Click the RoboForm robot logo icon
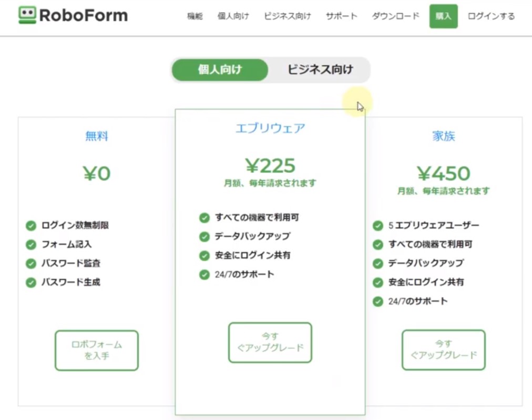The height and width of the screenshot is (420, 532). tap(27, 15)
